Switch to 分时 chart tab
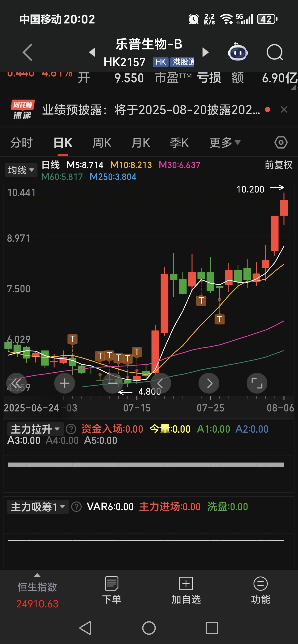Image resolution: width=298 pixels, height=644 pixels. pos(21,143)
